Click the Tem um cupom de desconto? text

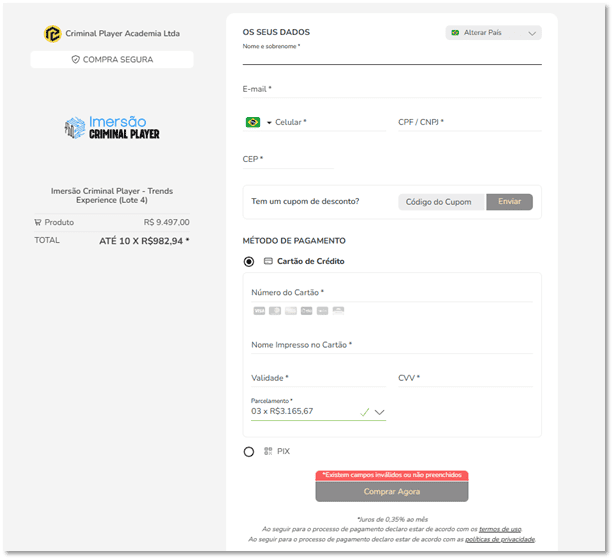[x=305, y=202]
